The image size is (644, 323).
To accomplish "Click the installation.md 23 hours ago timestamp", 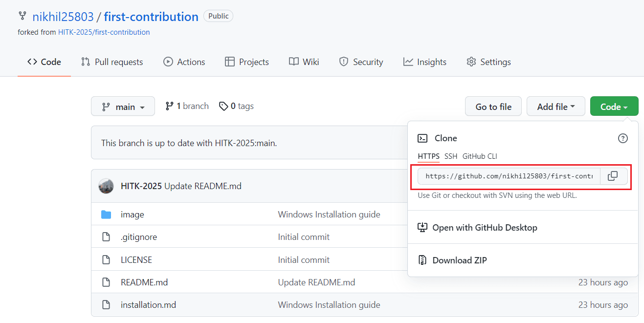I will 603,305.
